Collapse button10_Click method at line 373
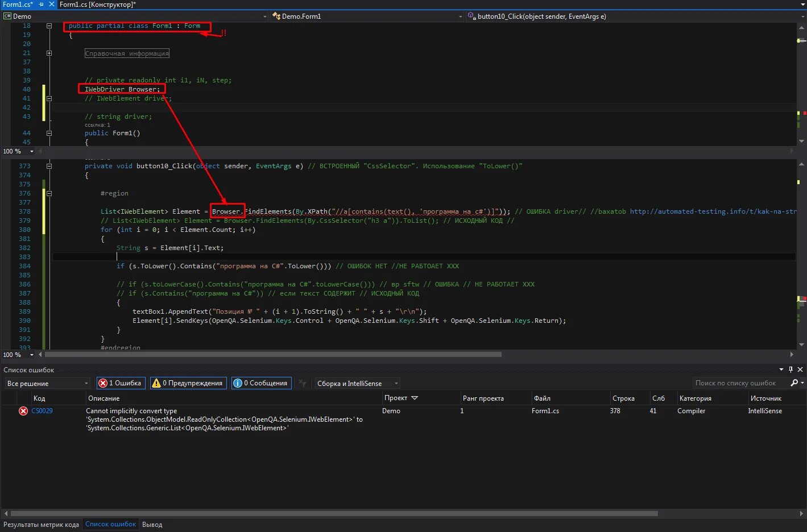 pos(49,166)
